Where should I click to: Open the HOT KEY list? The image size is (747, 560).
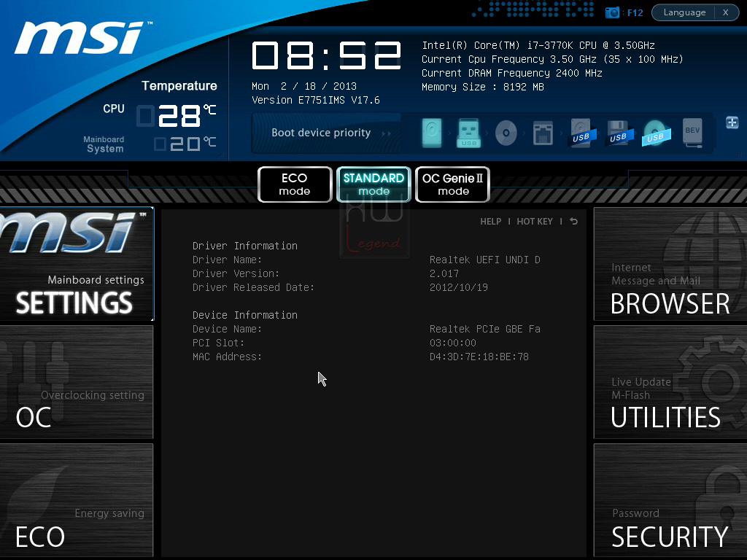point(535,222)
